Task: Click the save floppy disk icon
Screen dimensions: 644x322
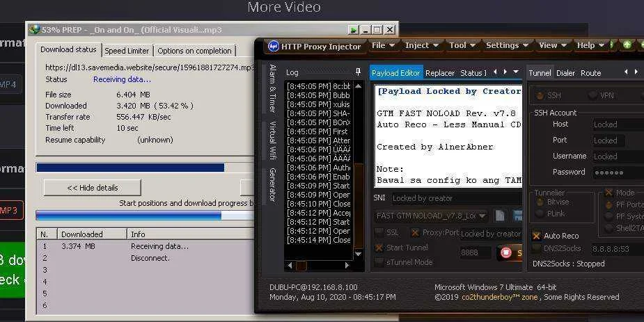Action: [517, 216]
